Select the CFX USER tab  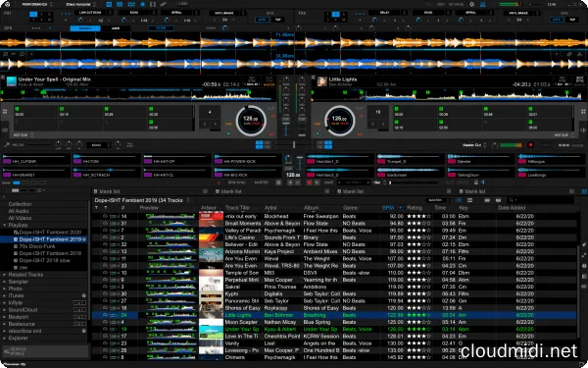[x=116, y=28]
